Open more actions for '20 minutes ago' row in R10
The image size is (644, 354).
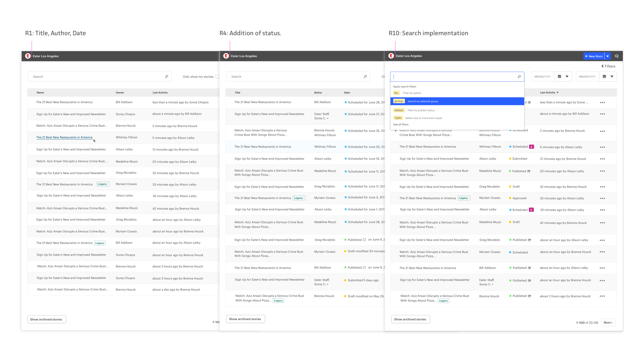pyautogui.click(x=602, y=171)
